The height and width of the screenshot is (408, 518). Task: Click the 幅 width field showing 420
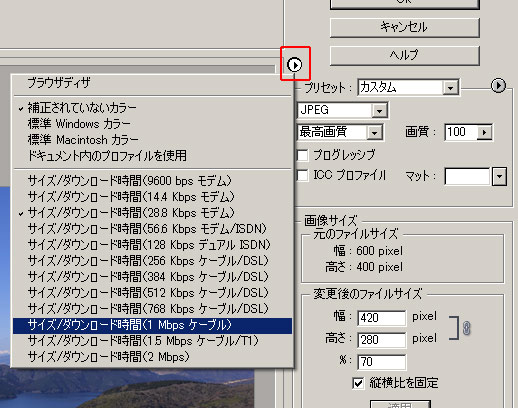click(382, 318)
